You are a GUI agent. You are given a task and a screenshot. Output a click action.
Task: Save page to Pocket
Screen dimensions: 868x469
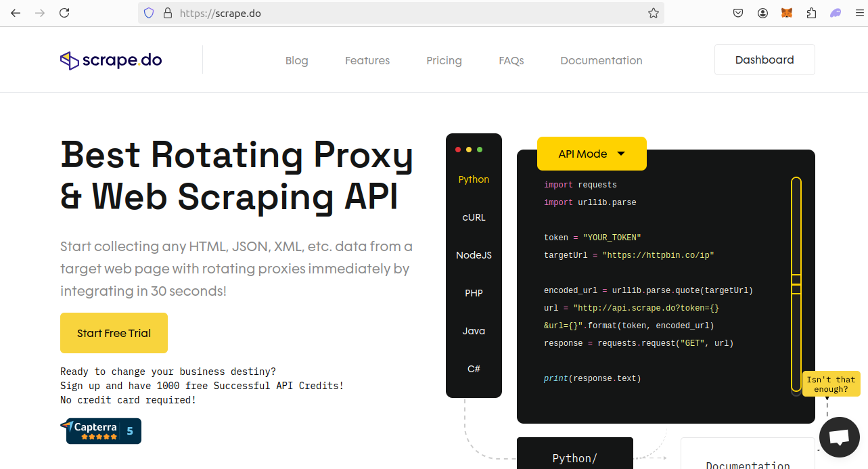click(739, 13)
